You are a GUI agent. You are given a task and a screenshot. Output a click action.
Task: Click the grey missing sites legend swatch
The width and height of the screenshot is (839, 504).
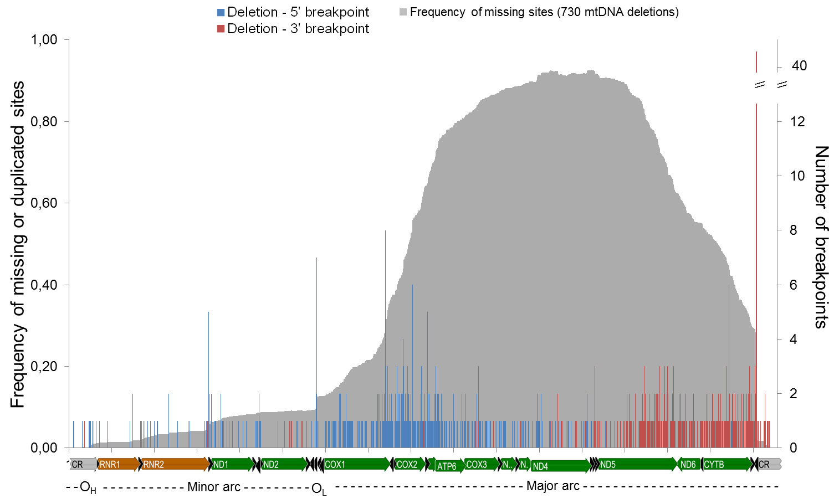coord(403,12)
